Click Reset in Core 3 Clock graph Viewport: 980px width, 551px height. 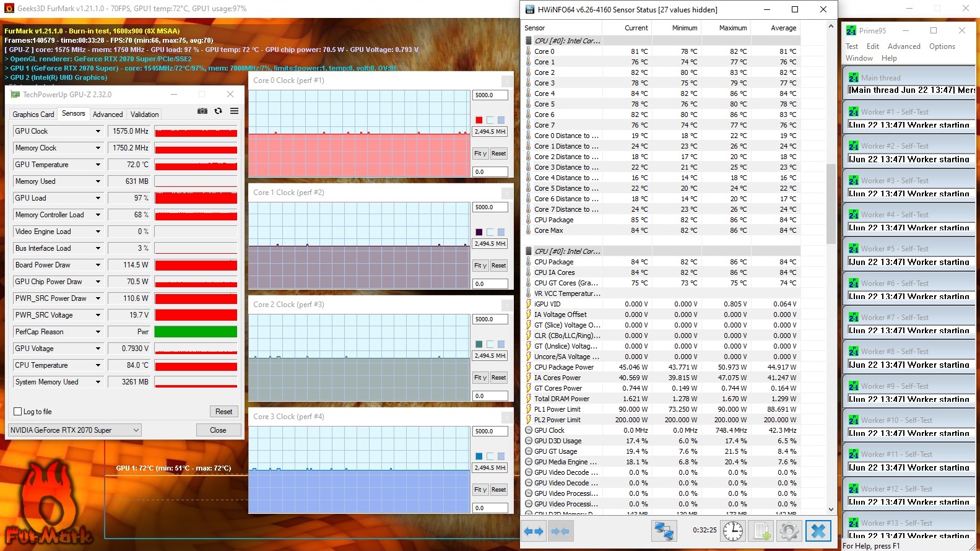tap(498, 490)
